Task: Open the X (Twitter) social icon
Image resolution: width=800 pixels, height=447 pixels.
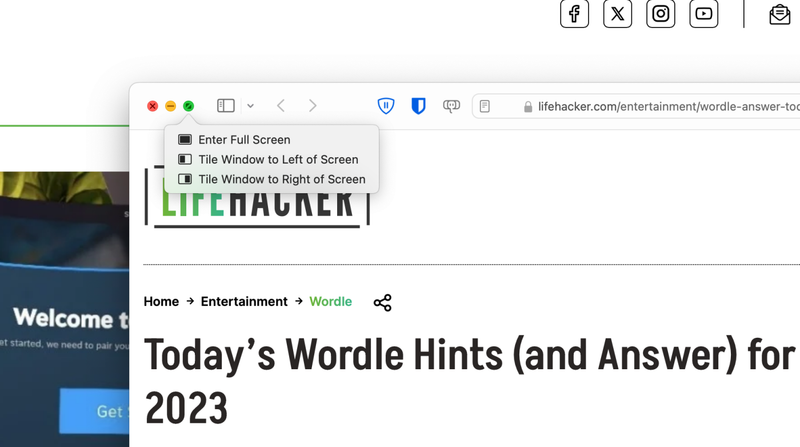Action: coord(617,13)
